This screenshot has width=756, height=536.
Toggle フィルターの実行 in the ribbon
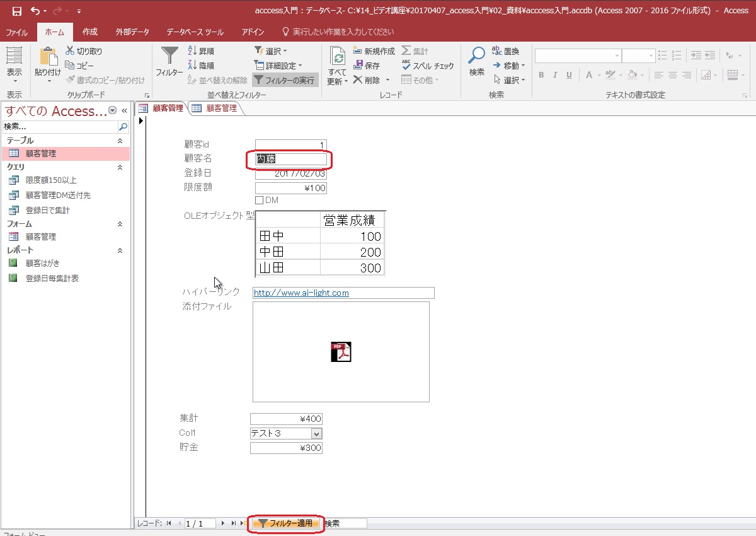[285, 80]
